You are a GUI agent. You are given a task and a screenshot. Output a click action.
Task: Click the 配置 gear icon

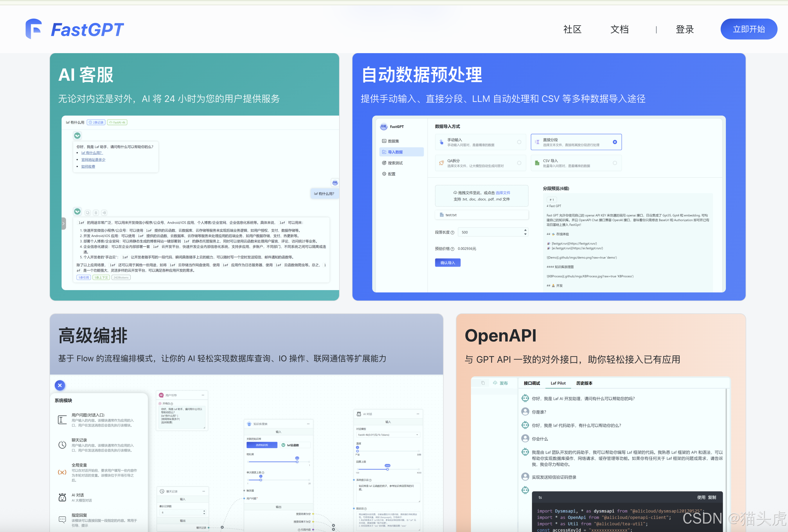click(x=384, y=174)
